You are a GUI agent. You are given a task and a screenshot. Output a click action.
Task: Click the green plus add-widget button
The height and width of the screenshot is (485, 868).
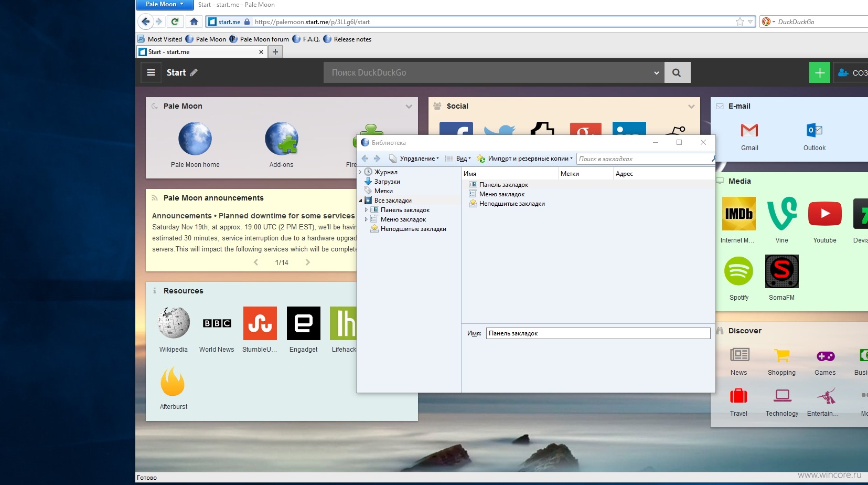click(x=820, y=72)
